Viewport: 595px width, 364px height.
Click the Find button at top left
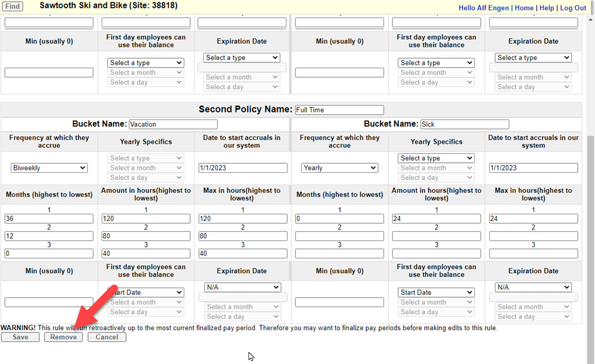tap(12, 6)
